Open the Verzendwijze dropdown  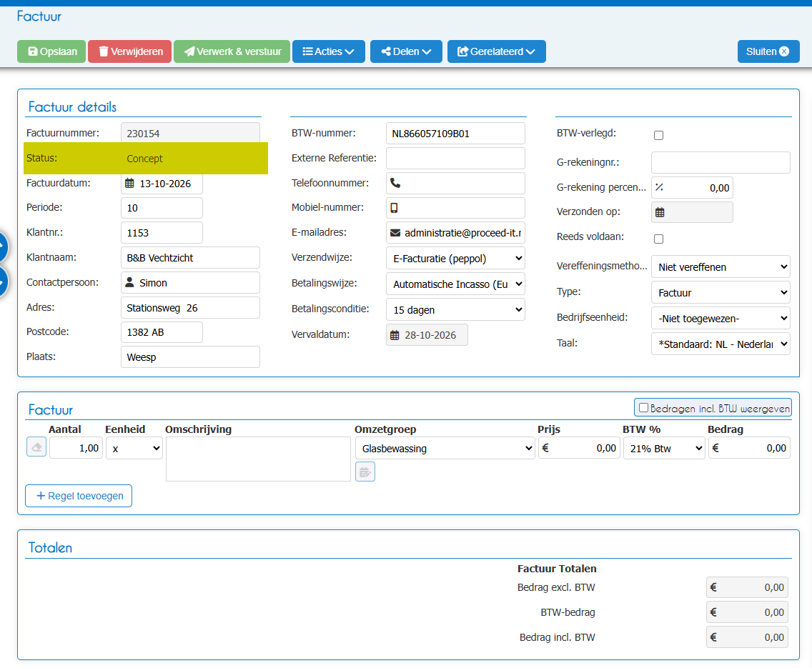point(456,258)
